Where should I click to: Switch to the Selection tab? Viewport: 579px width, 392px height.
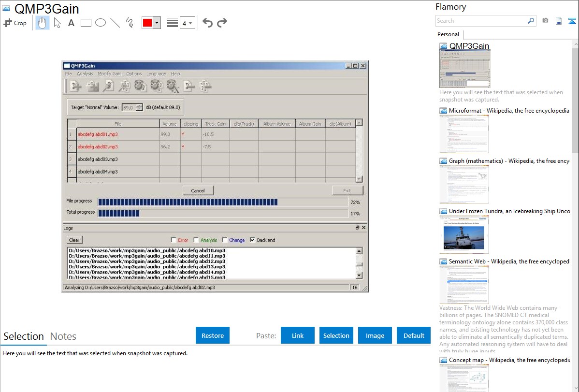click(24, 336)
